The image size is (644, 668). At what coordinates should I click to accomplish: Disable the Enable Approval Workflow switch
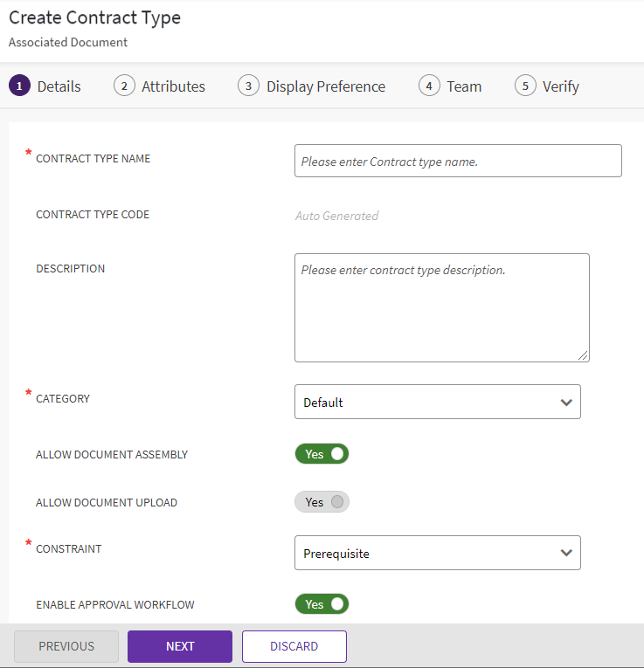pos(322,604)
